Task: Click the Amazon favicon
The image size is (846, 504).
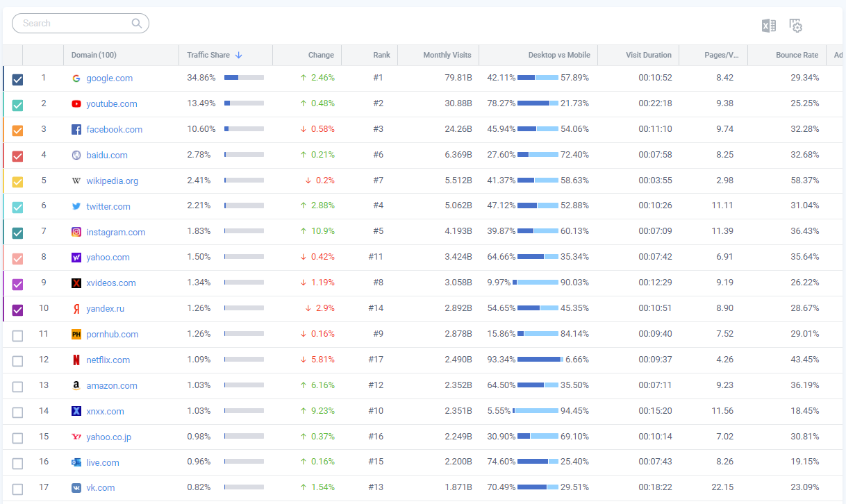Action: (x=76, y=386)
